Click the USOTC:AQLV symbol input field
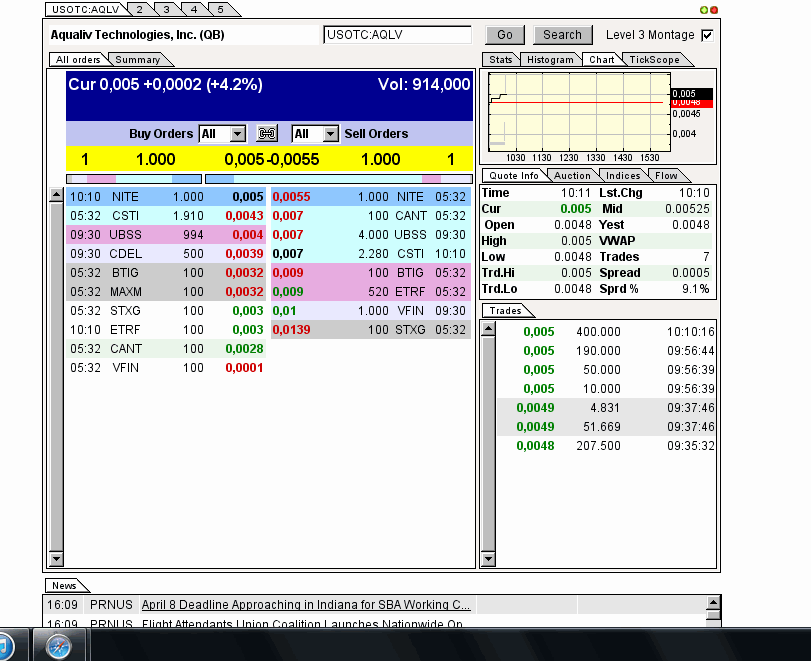This screenshot has height=661, width=811. (397, 35)
